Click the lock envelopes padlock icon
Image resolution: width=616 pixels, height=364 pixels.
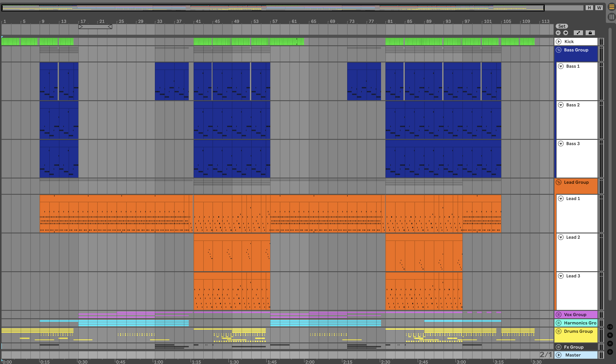590,33
